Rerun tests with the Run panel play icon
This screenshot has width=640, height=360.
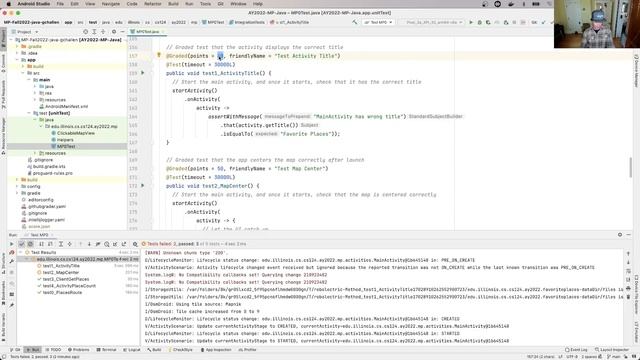[x=11, y=244]
